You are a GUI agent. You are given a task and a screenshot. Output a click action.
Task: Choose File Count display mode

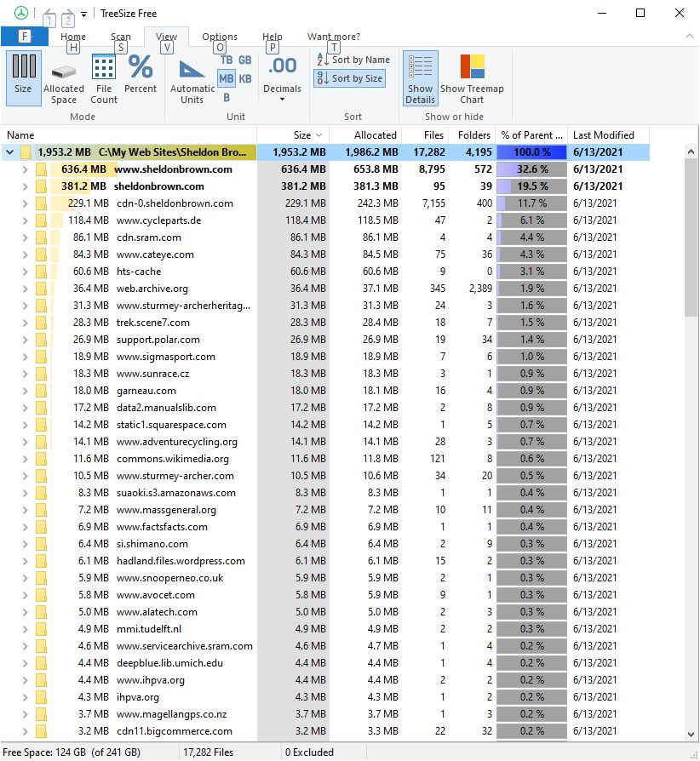(x=104, y=77)
